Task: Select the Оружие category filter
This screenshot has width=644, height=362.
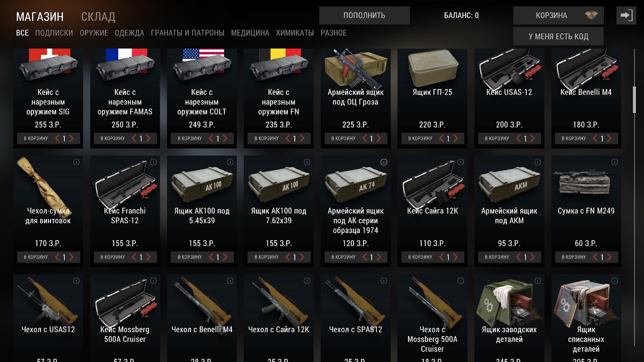Action: pos(94,33)
